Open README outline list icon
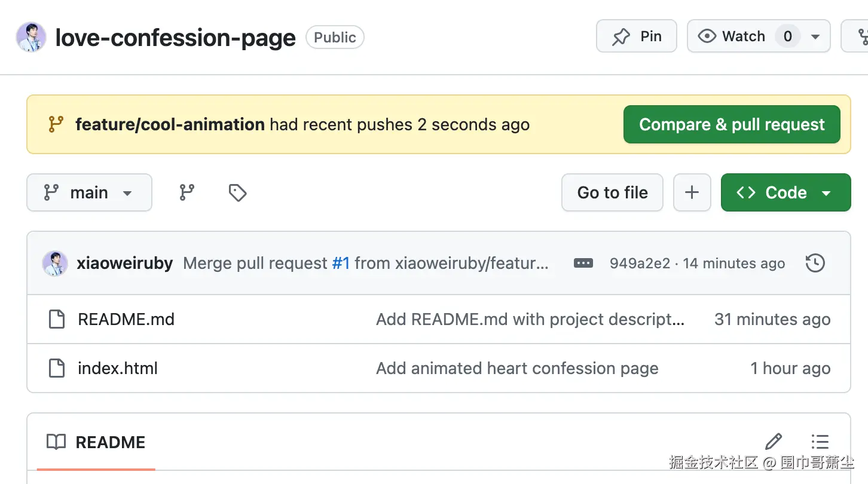 [820, 442]
